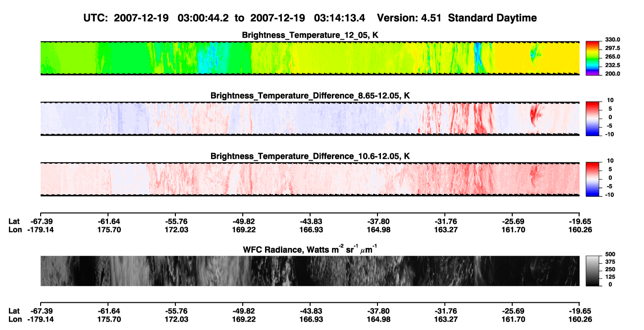Viewport: 644px width, 330px height.
Task: Click upper axis tick label -49.82 / 169.22
Action: coord(243,225)
